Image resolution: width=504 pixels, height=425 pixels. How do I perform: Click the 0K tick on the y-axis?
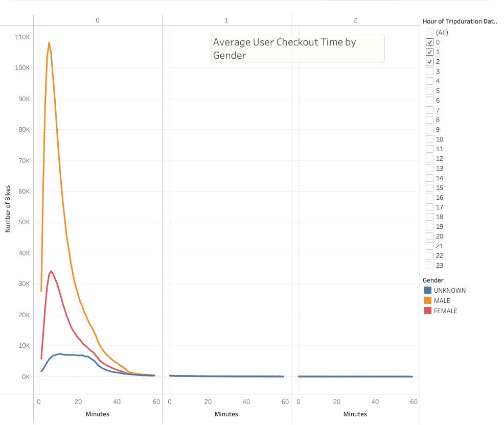click(x=26, y=376)
